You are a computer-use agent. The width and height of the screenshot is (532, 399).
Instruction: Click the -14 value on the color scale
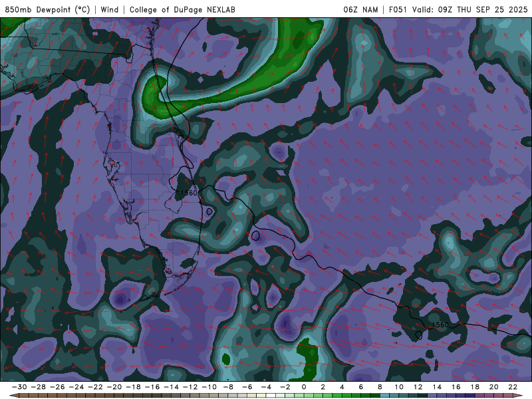[x=171, y=387]
